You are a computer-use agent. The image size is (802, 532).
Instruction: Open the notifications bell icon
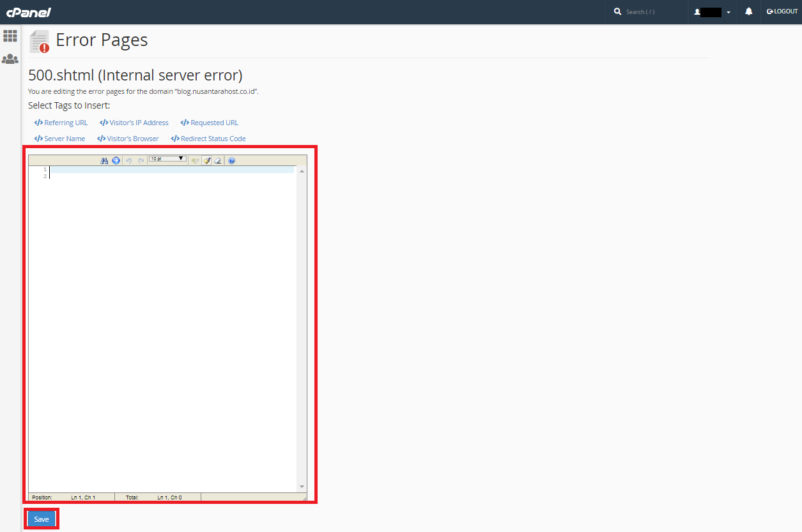pos(748,11)
